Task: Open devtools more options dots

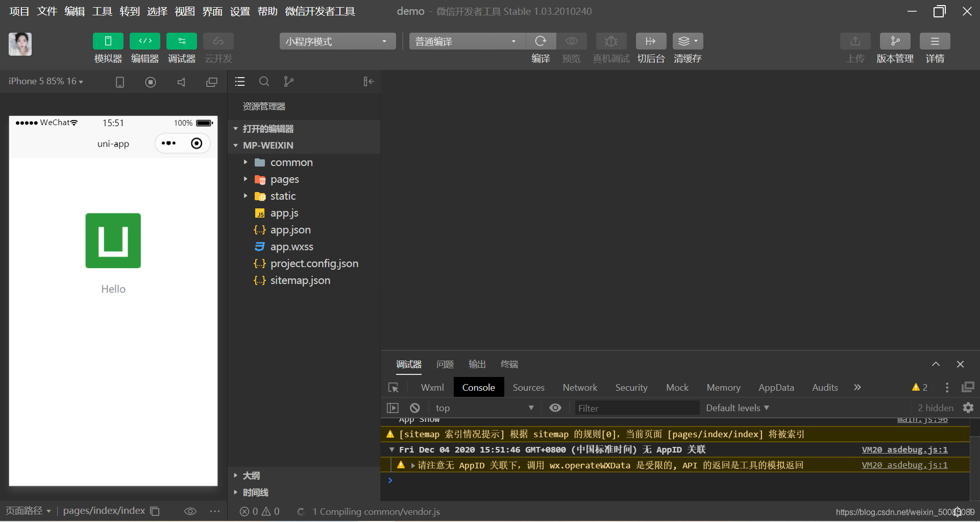Action: click(x=947, y=388)
